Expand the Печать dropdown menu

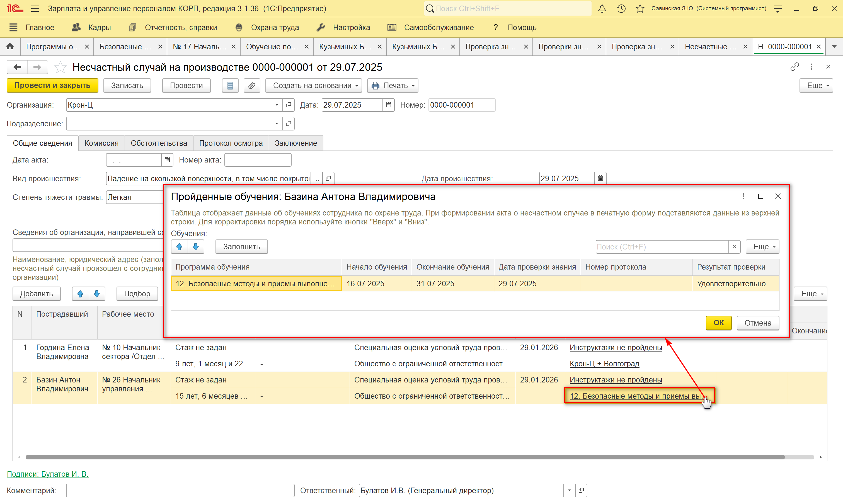pyautogui.click(x=393, y=86)
